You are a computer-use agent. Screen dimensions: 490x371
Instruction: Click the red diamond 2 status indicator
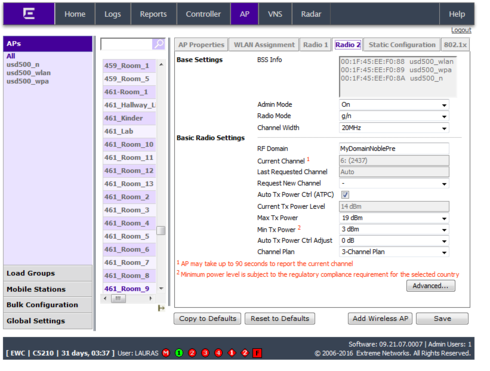tap(245, 353)
